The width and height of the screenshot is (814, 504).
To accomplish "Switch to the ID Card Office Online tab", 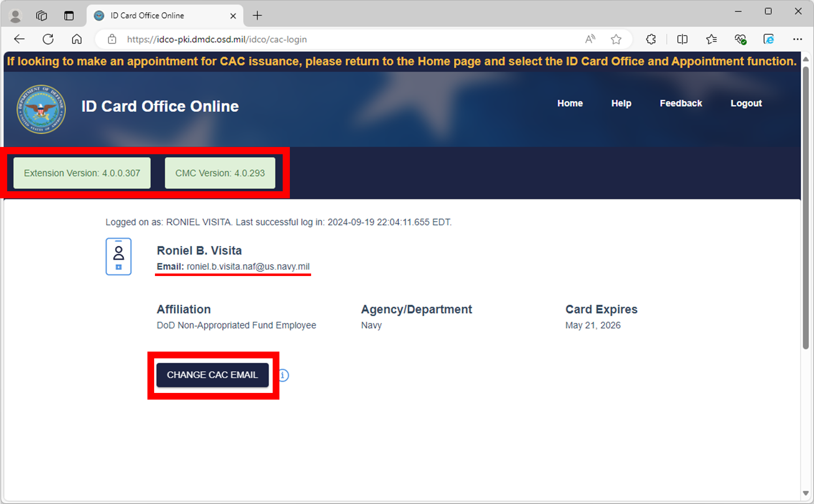I will tap(146, 15).
